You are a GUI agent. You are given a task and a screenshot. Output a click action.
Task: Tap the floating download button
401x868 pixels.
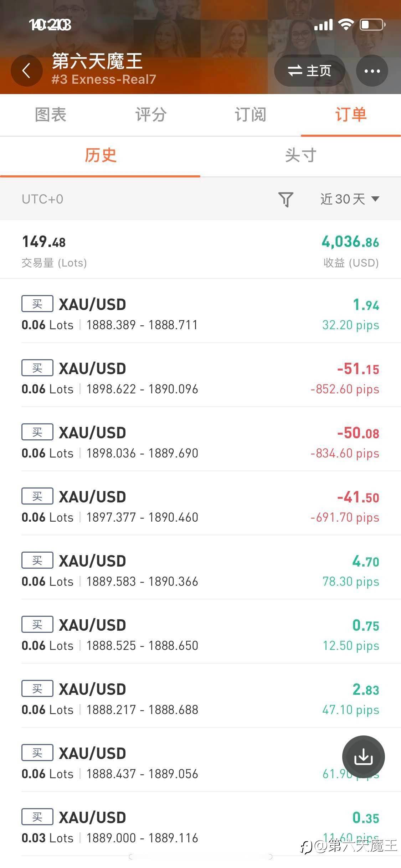pyautogui.click(x=363, y=757)
